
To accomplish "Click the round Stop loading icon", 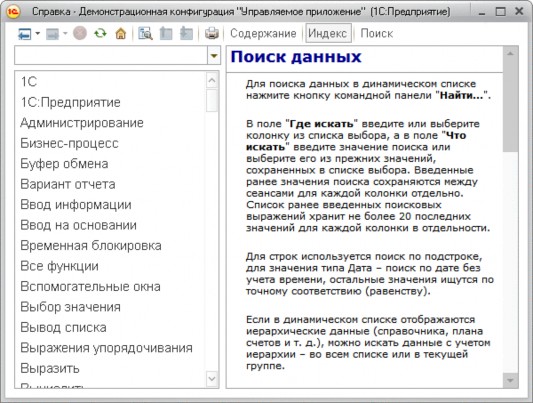I will 80,33.
